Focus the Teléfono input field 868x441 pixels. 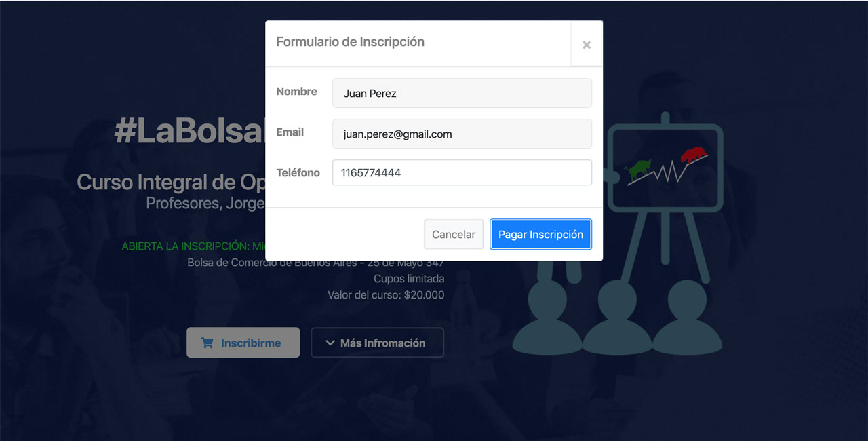[x=462, y=172]
